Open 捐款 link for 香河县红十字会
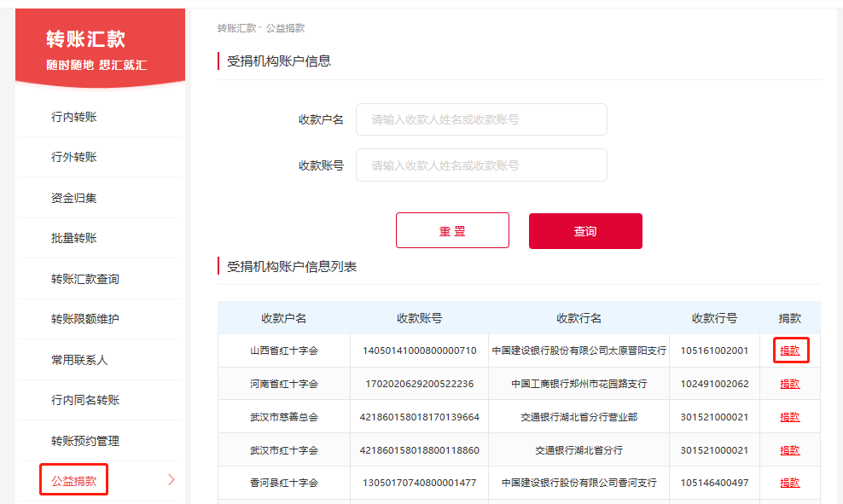The height and width of the screenshot is (504, 843). click(790, 482)
